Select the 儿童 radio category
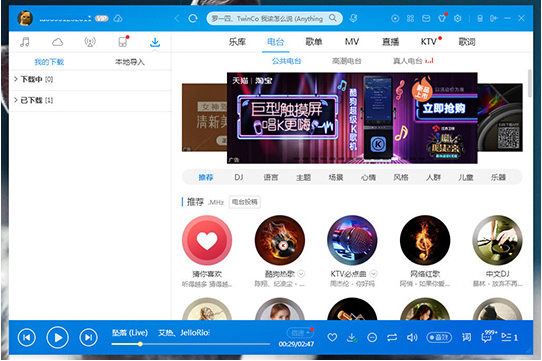This screenshot has height=361, width=542. pos(466,177)
